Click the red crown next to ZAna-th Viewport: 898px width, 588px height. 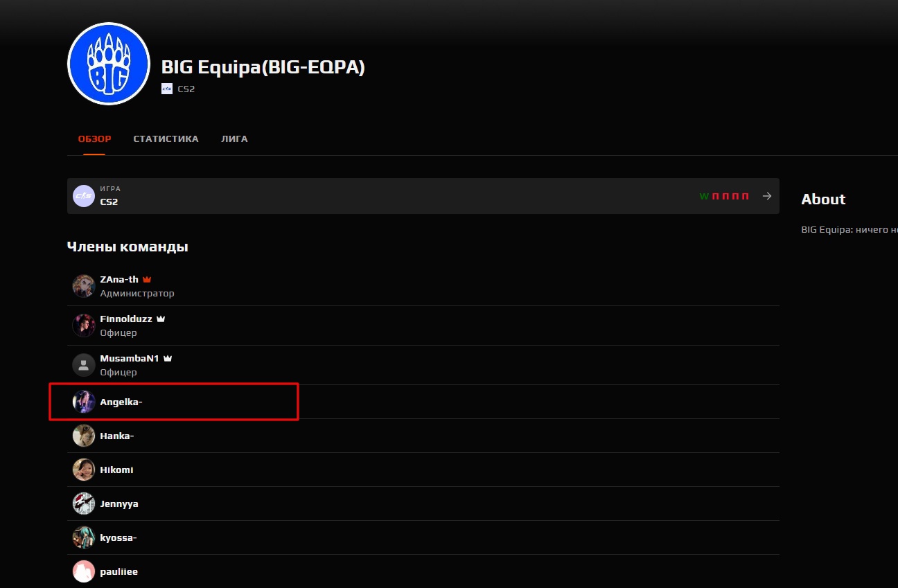[x=146, y=280]
